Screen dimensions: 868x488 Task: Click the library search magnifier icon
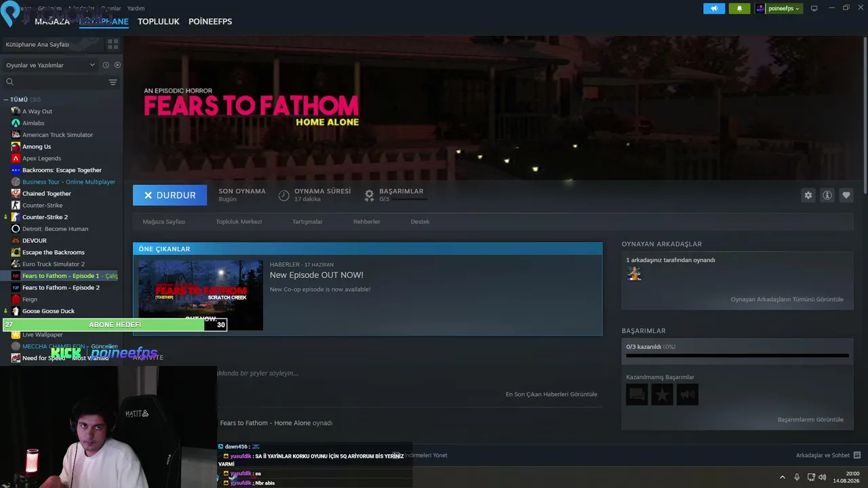9,82
